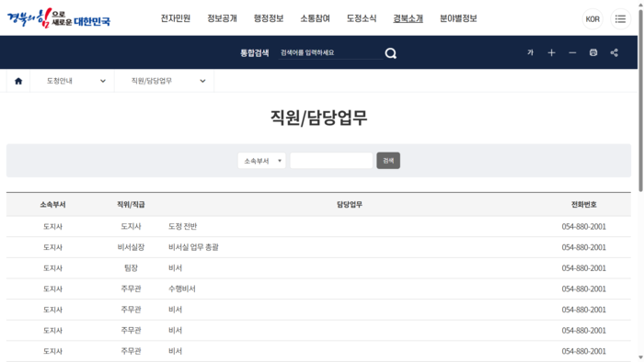Click the 검색 button for staff search
Image resolution: width=644 pixels, height=362 pixels.
[388, 161]
